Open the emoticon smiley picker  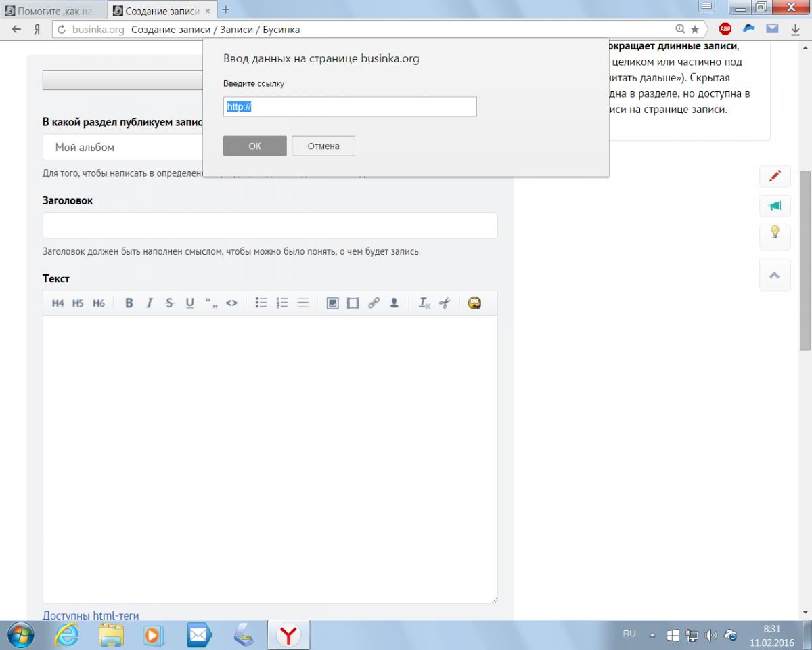click(474, 303)
